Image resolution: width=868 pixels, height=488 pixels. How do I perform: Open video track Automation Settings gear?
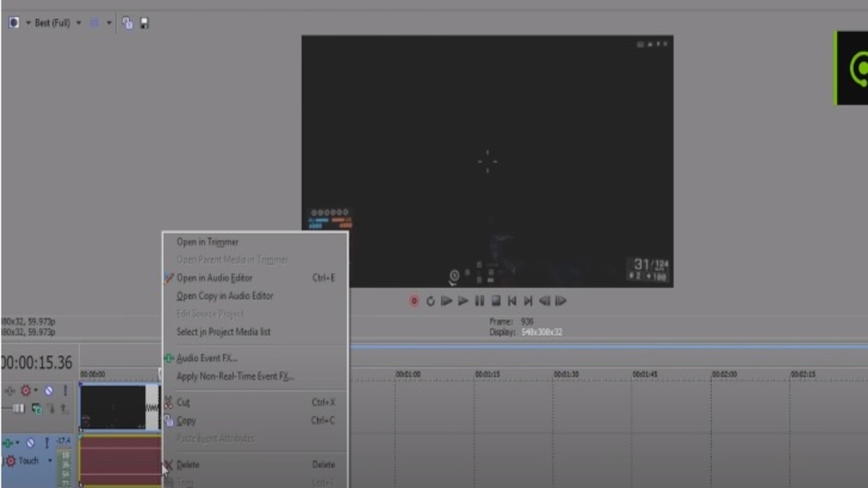click(x=26, y=390)
